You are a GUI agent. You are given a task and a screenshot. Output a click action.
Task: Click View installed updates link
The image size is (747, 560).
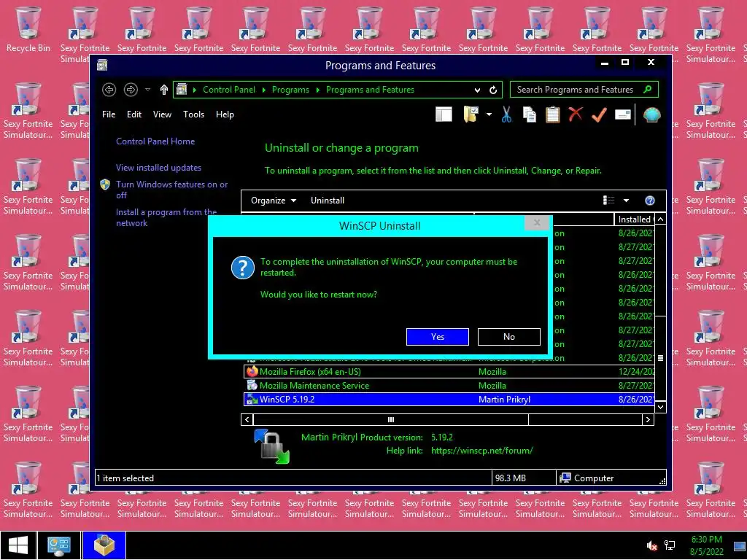click(x=158, y=168)
